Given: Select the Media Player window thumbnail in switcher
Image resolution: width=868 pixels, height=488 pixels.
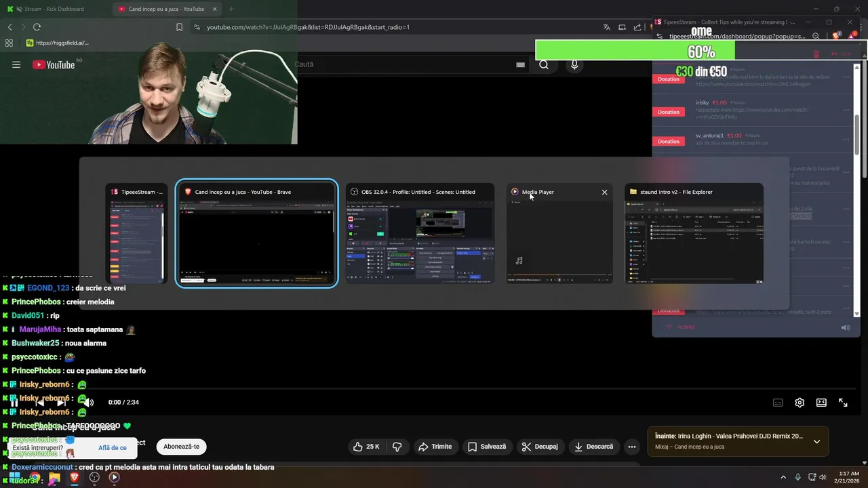Looking at the screenshot, I should click(559, 234).
